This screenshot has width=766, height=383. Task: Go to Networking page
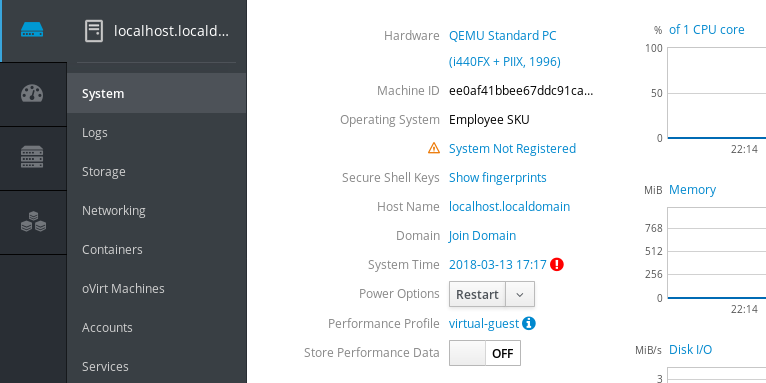click(156, 211)
